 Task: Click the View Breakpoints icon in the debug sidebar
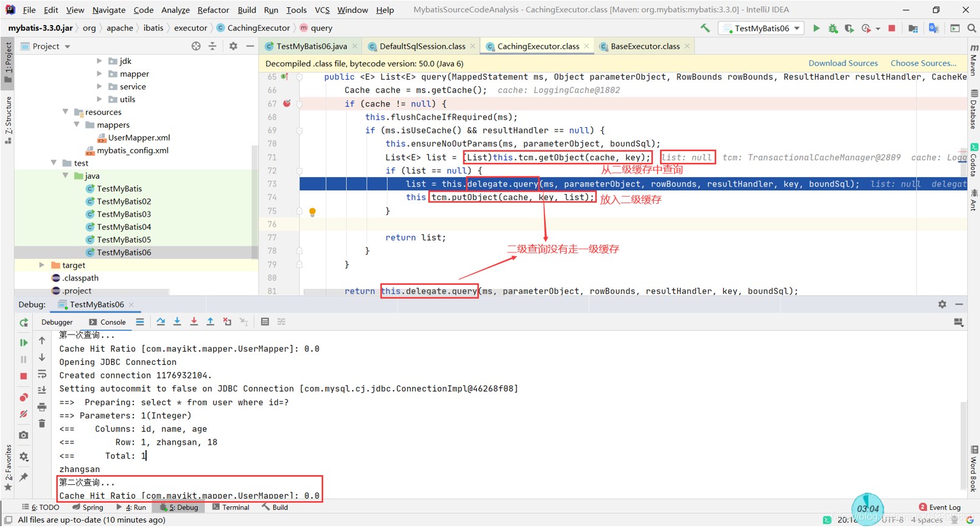(x=24, y=397)
